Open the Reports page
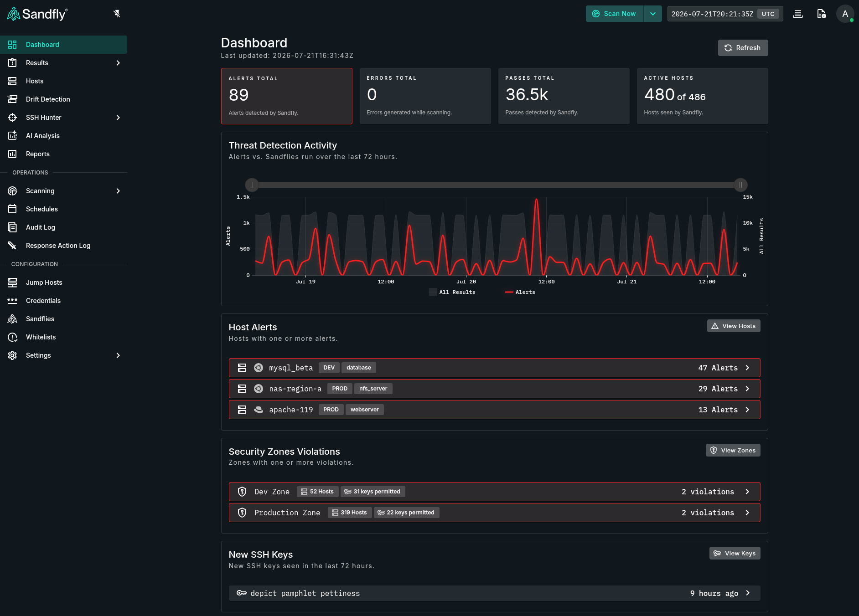859x616 pixels. pos(63,154)
